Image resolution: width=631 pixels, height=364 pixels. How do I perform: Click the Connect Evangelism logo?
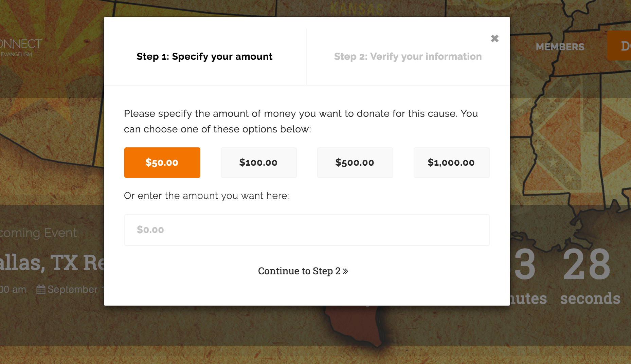20,48
